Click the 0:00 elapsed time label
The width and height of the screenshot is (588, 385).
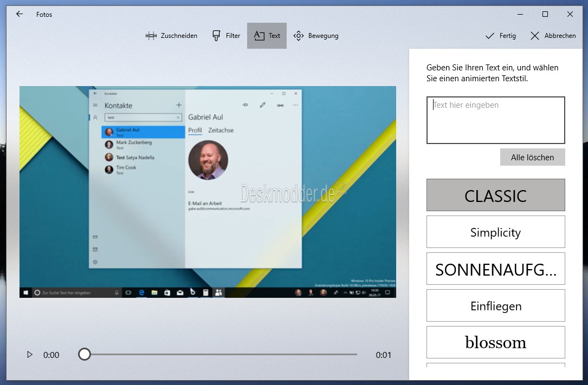coord(51,355)
